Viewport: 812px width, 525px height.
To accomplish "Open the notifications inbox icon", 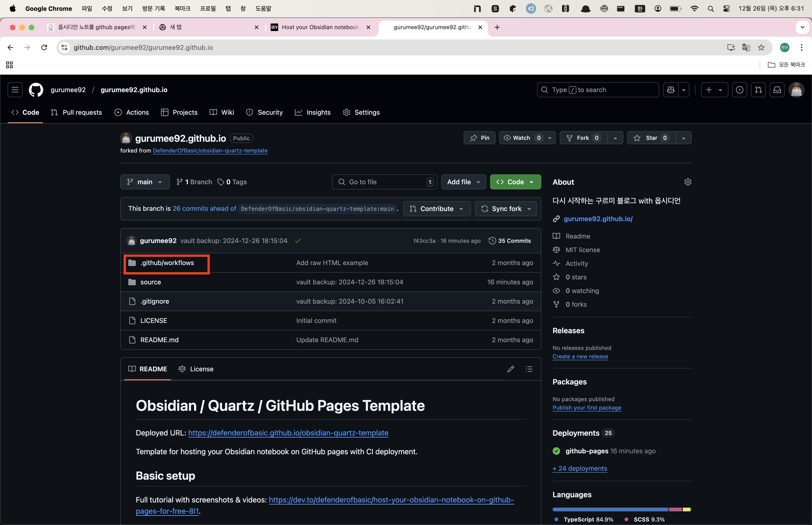I will coord(777,90).
